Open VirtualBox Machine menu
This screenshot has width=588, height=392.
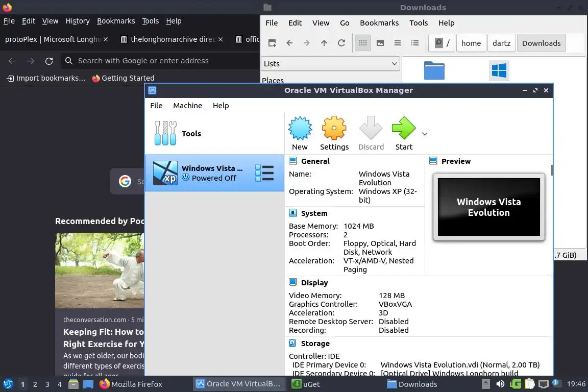tap(187, 106)
